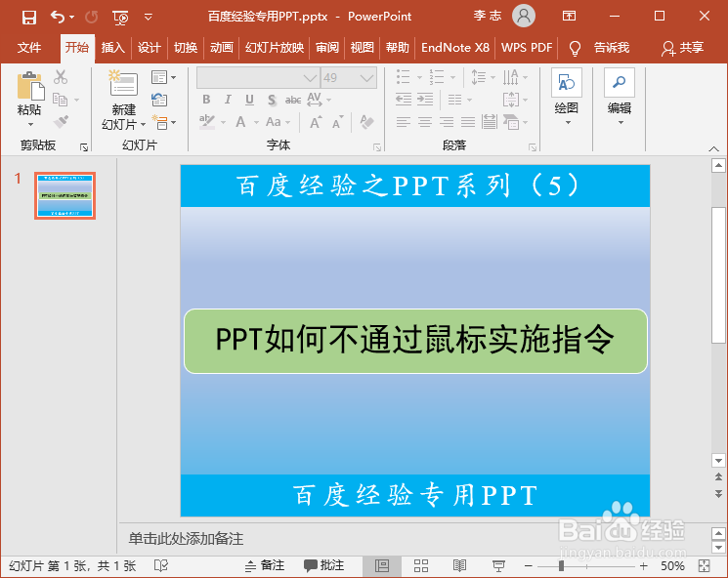Decrease list indent level

(403, 100)
